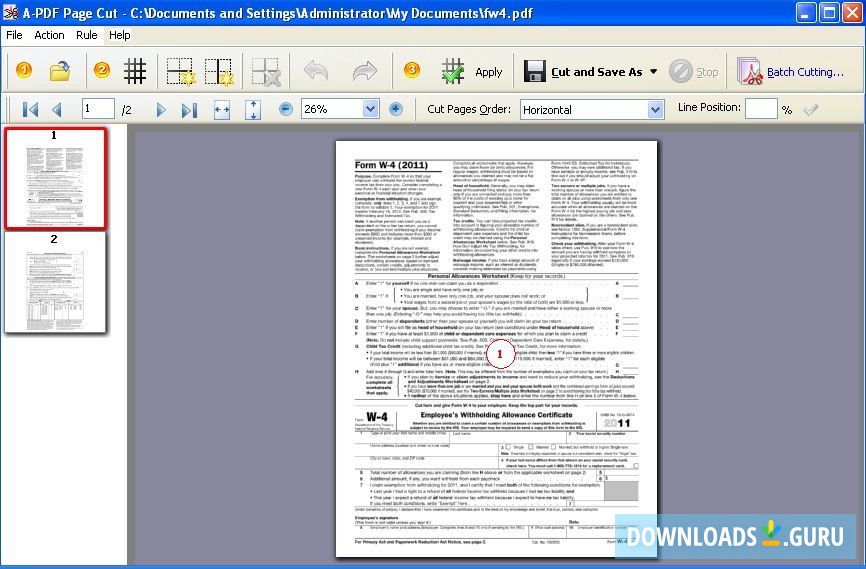This screenshot has width=866, height=569.
Task: Confirm line position with checkmark icon
Action: (x=811, y=109)
